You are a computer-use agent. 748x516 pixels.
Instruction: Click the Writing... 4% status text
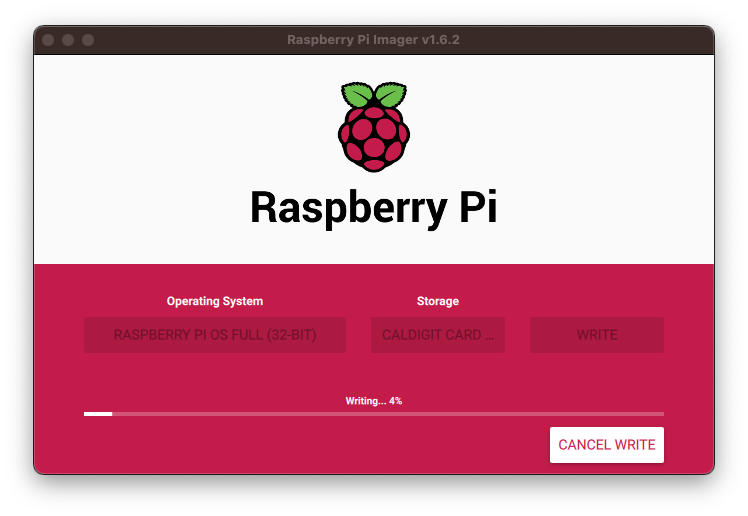point(374,401)
